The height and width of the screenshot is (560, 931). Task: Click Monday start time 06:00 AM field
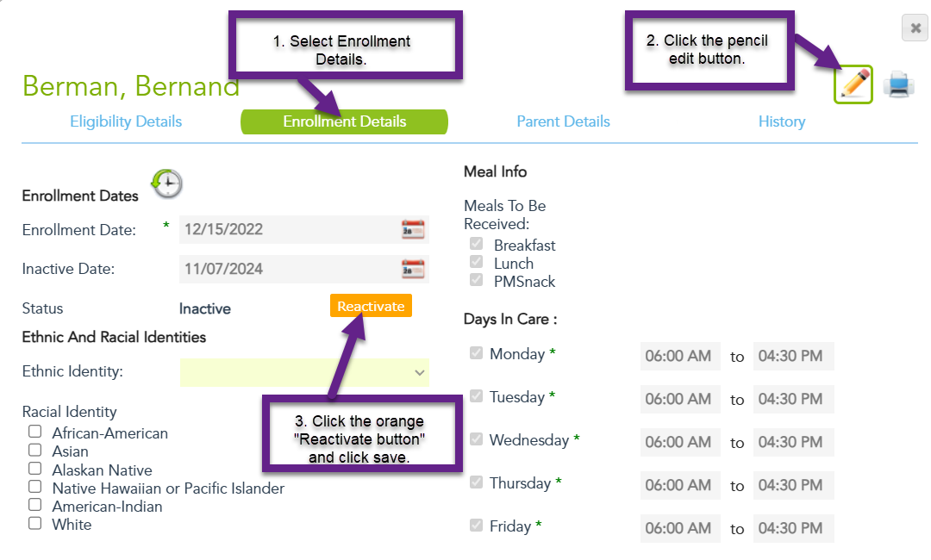(680, 356)
